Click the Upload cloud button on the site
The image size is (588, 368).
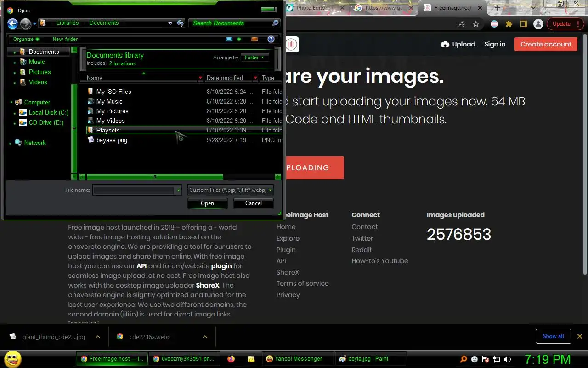tap(458, 44)
